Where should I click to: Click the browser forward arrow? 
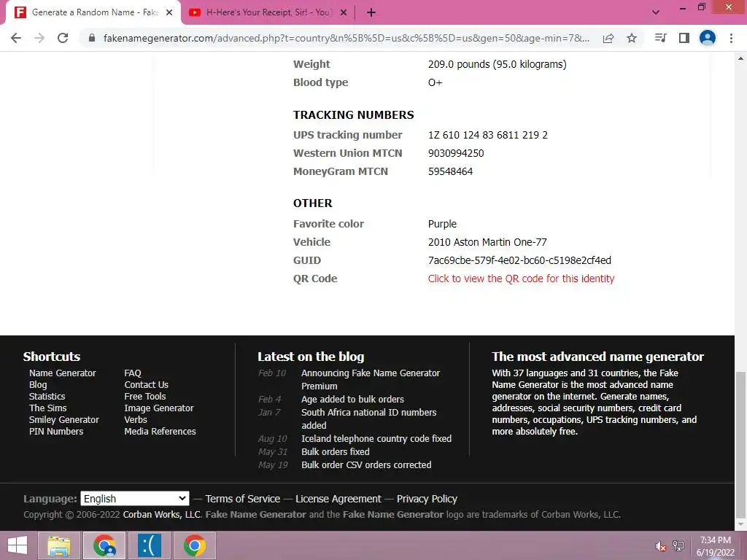click(39, 38)
